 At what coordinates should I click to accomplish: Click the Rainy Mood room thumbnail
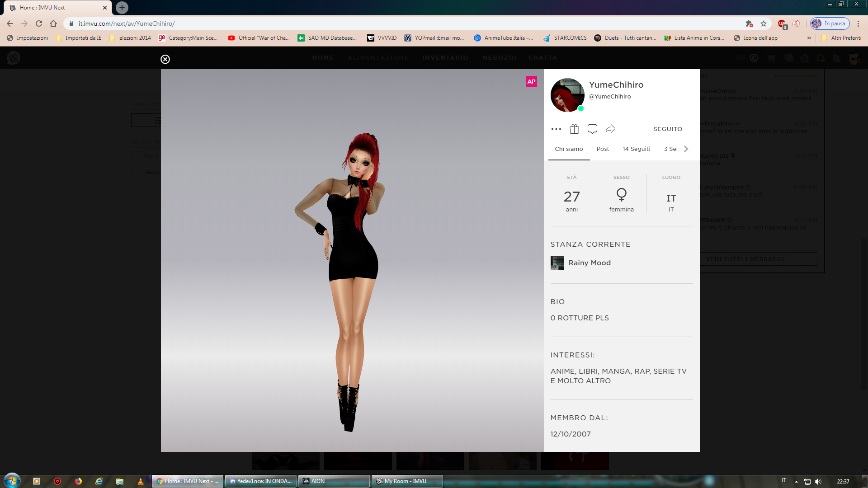(557, 263)
